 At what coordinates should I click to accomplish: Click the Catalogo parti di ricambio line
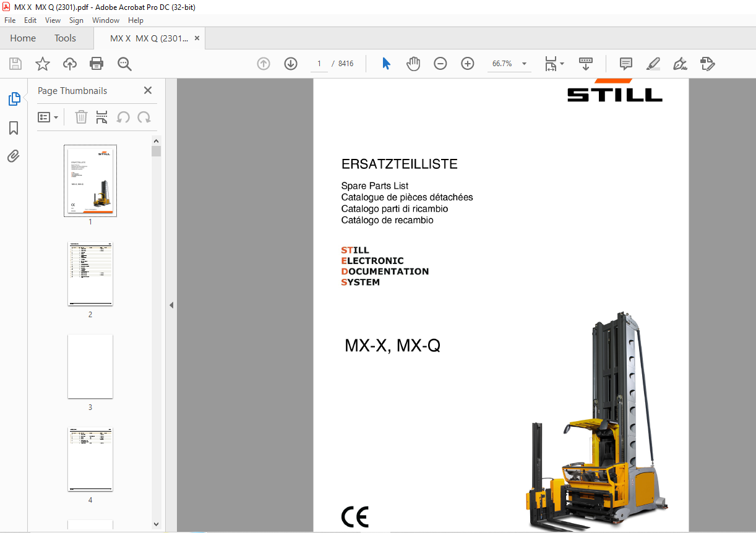point(395,208)
